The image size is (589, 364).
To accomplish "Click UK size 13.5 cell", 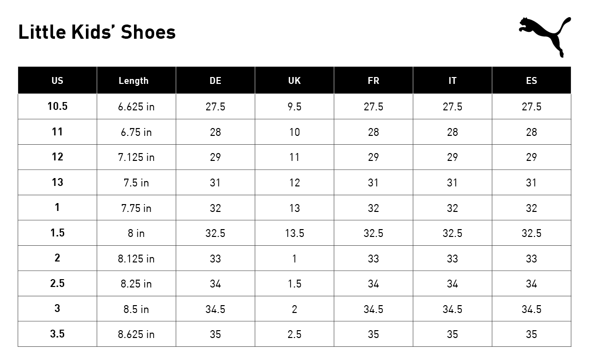I will pyautogui.click(x=294, y=233).
